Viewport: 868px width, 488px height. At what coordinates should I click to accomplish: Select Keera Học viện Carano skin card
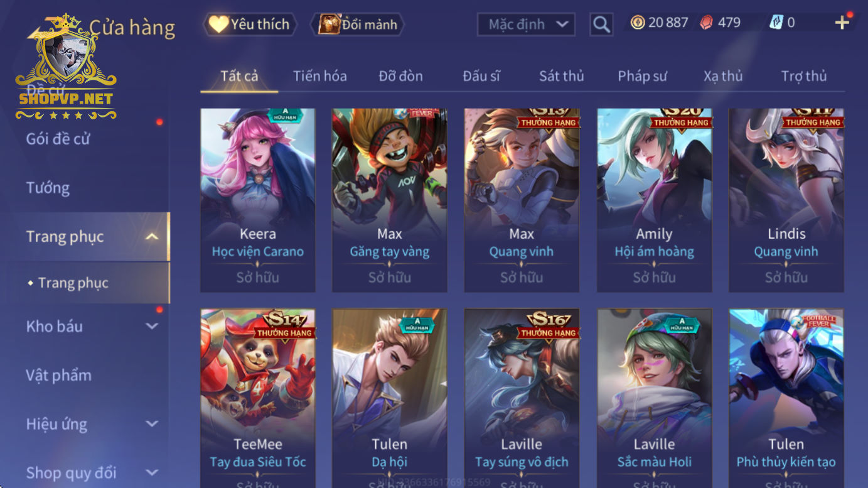[257, 200]
